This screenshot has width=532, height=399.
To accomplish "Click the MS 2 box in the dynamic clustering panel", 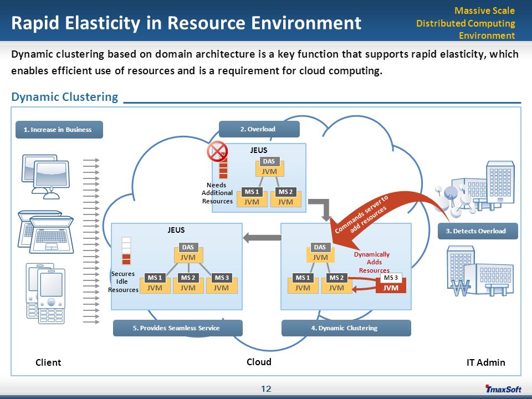I will [x=336, y=278].
